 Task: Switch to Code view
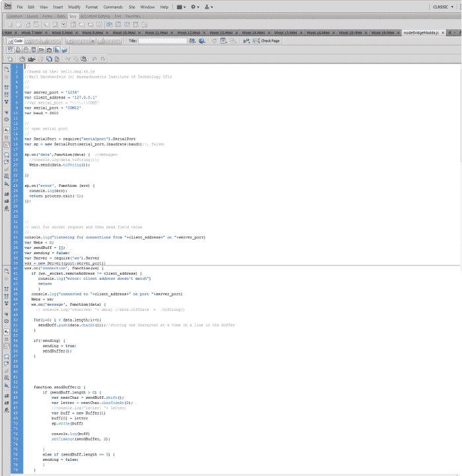tap(15, 41)
